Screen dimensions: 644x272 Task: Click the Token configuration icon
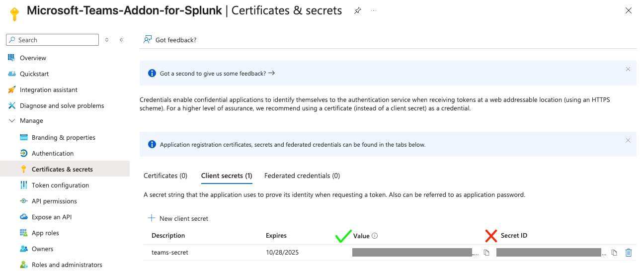click(x=23, y=185)
